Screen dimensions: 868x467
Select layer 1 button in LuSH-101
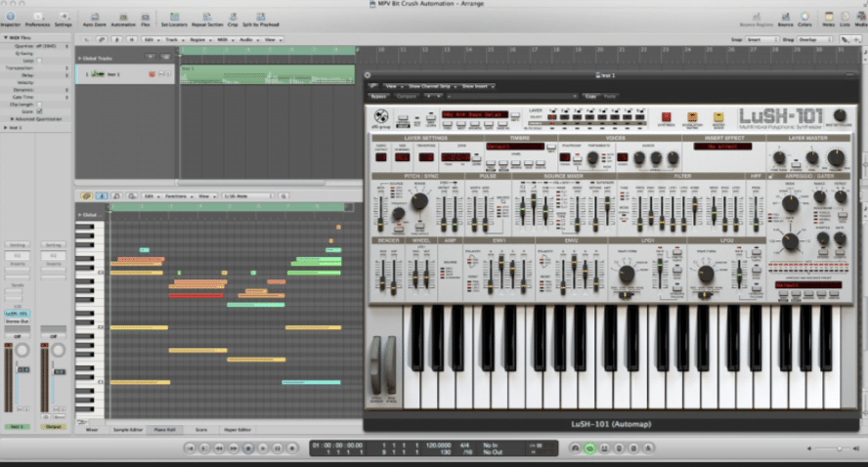(552, 117)
